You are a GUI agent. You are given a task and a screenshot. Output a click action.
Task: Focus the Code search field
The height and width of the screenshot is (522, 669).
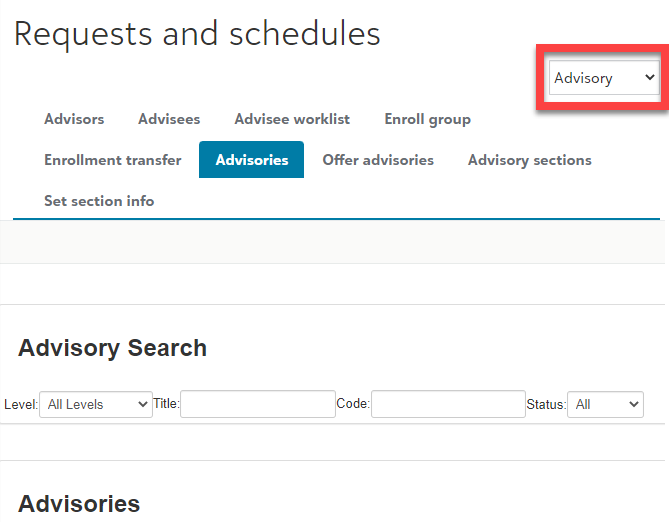448,404
